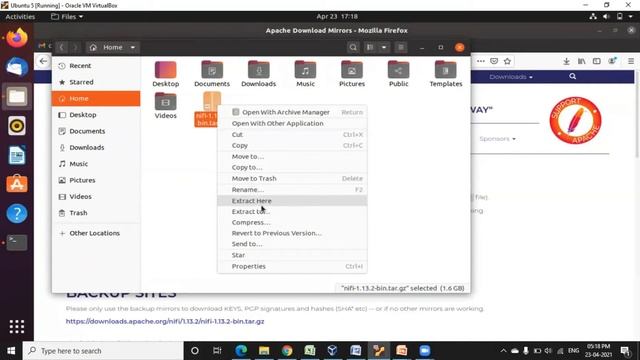640x360 pixels.
Task: Open Rhythmbox music player in dock
Action: point(17,126)
